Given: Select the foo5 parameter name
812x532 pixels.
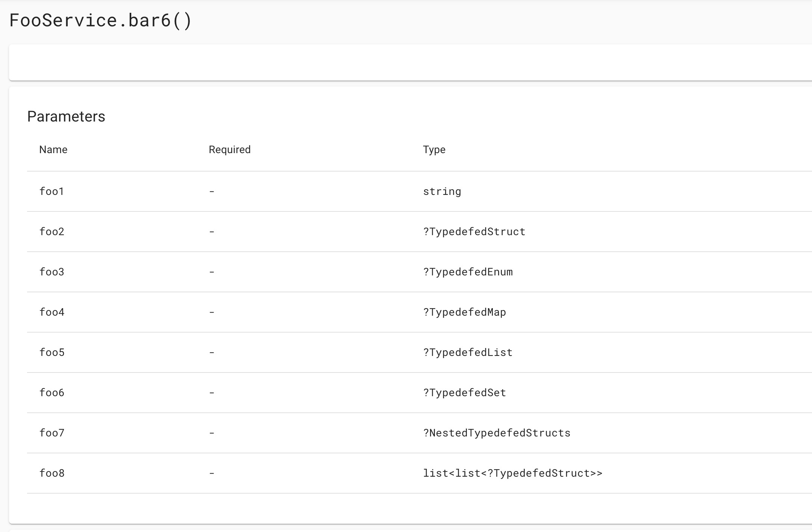Looking at the screenshot, I should (52, 353).
